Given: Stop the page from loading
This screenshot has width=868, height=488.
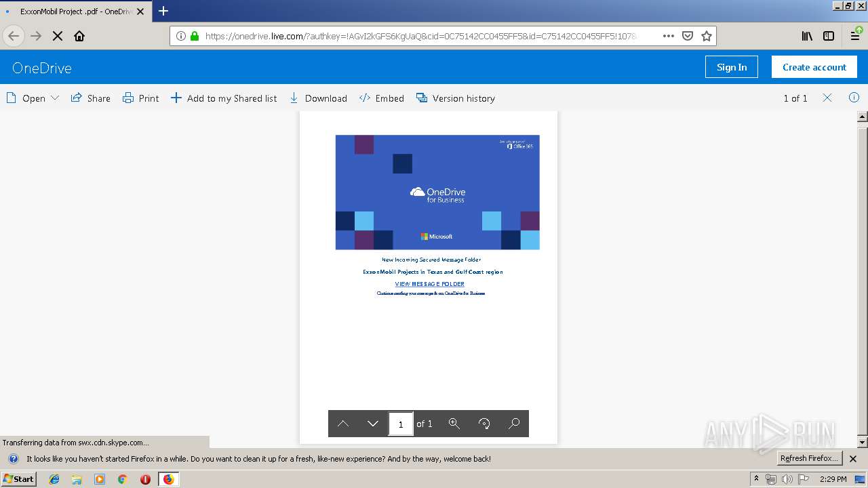Looking at the screenshot, I should click(58, 36).
